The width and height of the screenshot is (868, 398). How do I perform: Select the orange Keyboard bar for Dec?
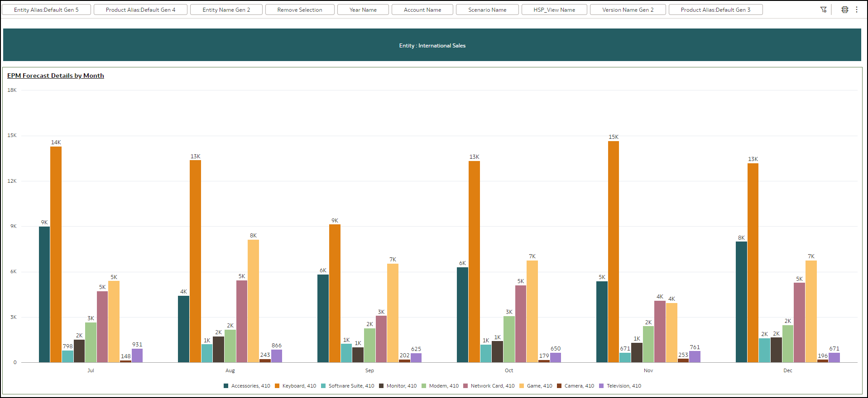[x=753, y=263]
